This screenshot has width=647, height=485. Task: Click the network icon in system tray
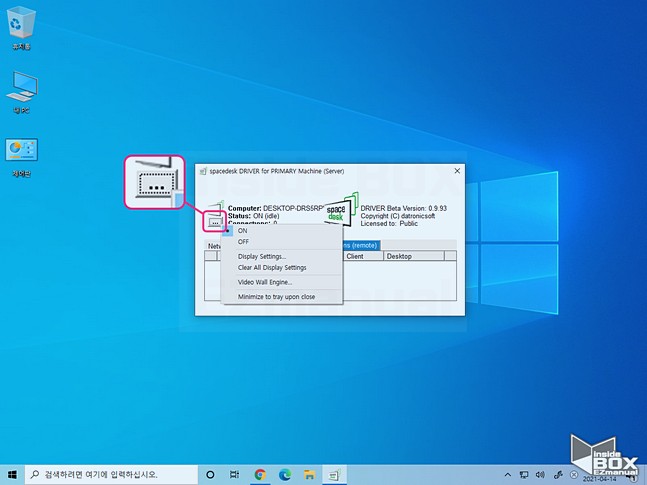pyautogui.click(x=524, y=475)
